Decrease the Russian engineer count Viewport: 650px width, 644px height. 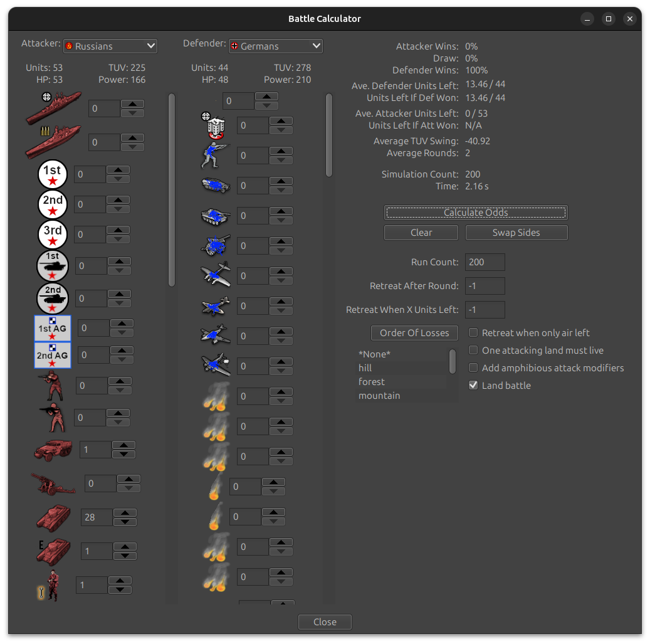120,589
